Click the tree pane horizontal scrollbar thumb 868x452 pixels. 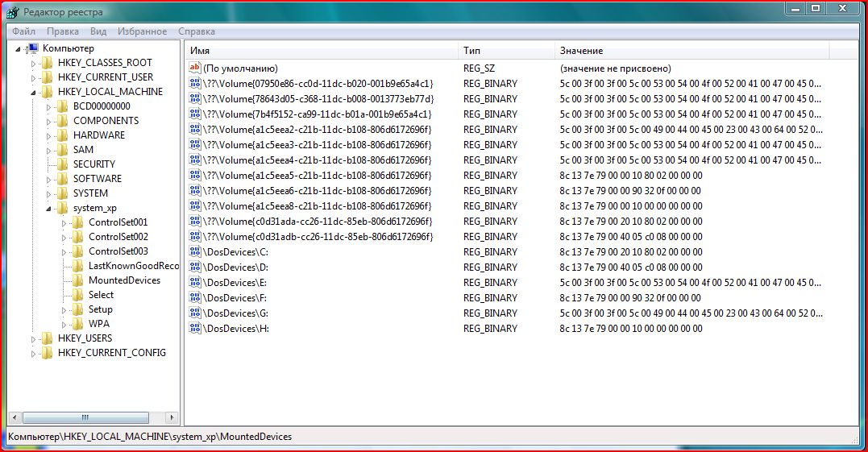click(84, 417)
